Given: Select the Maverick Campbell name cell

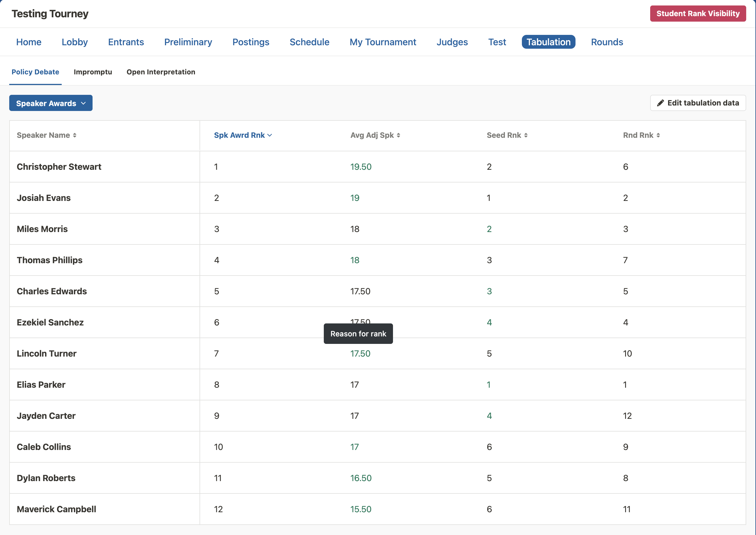Looking at the screenshot, I should (104, 509).
